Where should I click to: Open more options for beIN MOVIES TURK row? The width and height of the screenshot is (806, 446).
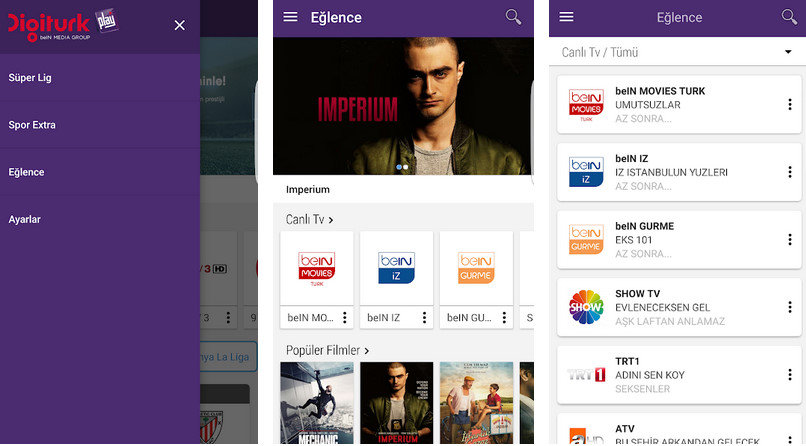[x=790, y=105]
